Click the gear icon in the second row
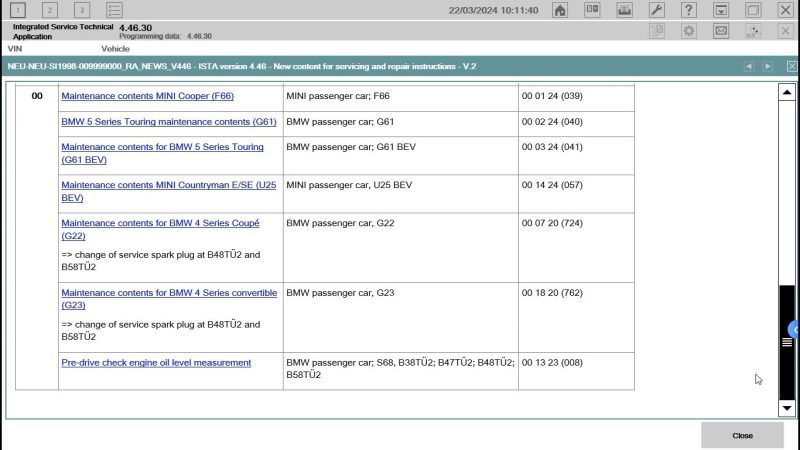Image resolution: width=800 pixels, height=450 pixels. pyautogui.click(x=689, y=31)
